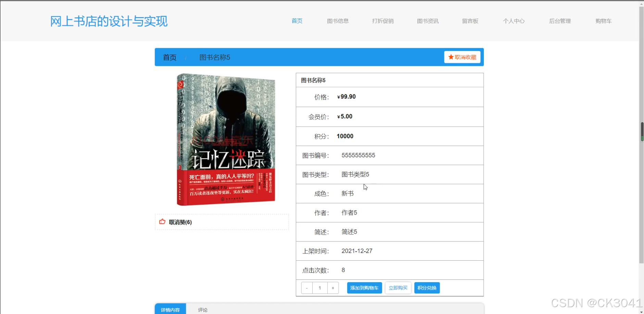Click the plus icon to increase quantity
This screenshot has height=314, width=644.
tap(332, 288)
